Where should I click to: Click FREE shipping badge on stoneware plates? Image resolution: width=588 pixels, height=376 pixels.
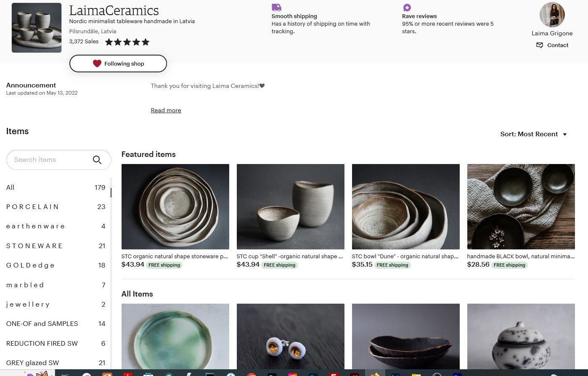tap(164, 265)
